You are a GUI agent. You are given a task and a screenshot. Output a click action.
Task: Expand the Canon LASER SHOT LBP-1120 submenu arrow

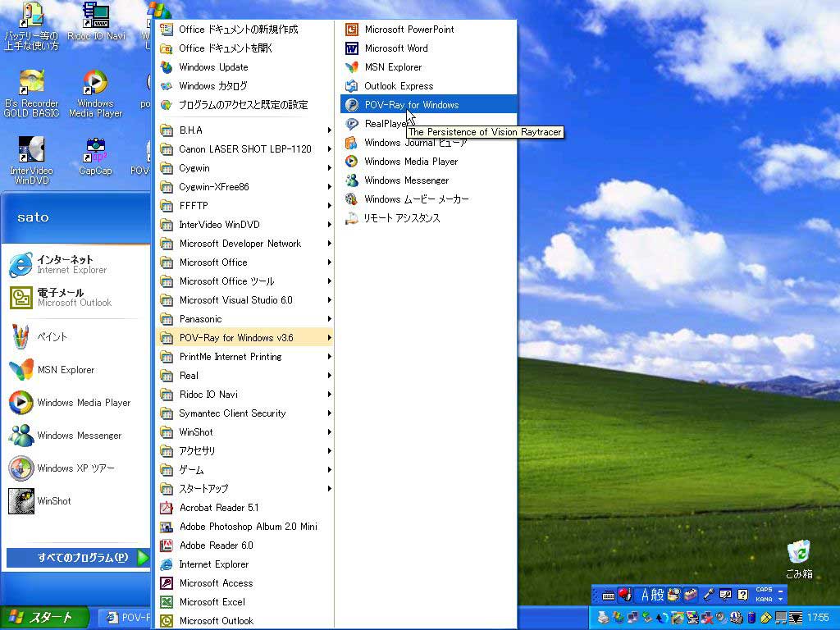click(329, 149)
